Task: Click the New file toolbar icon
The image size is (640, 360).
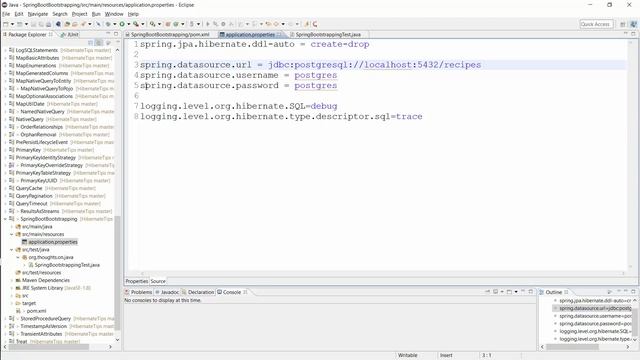Action: point(6,24)
